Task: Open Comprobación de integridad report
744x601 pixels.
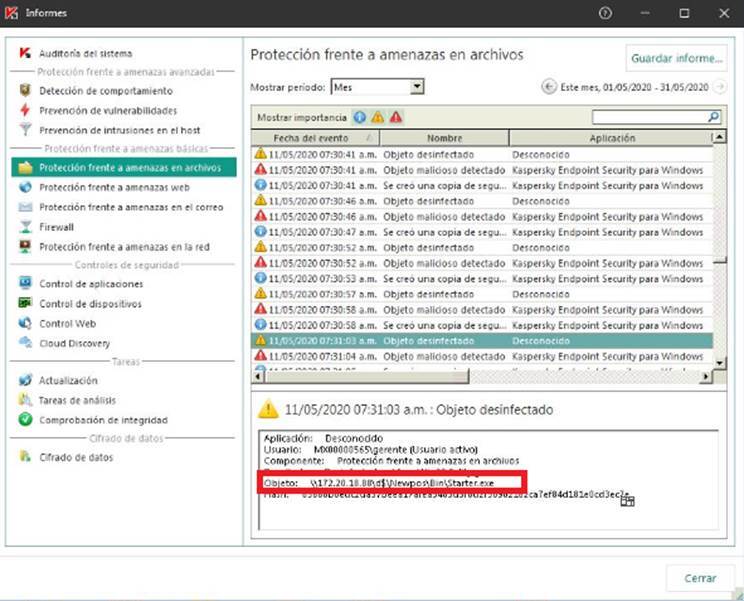Action: (x=103, y=420)
